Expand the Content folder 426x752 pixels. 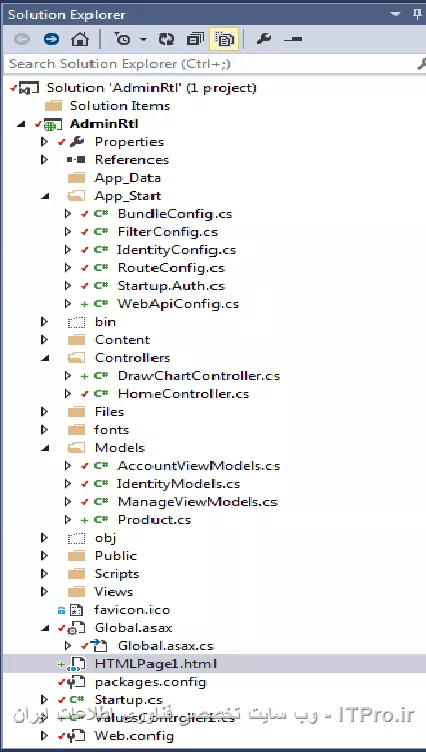(x=44, y=340)
